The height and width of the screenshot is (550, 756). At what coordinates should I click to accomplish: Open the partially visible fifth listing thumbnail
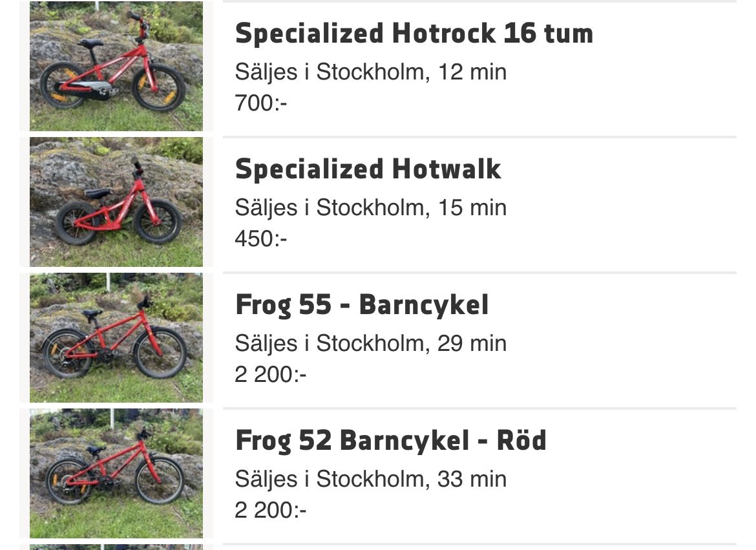coord(116,547)
